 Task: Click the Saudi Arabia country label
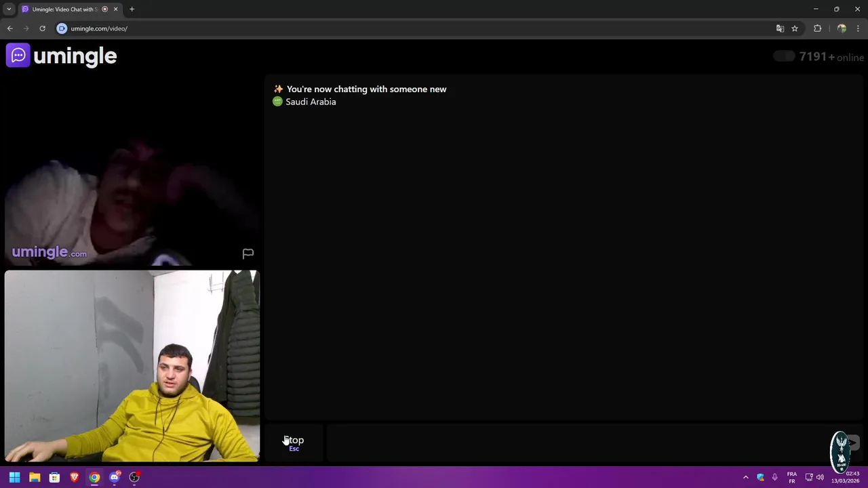point(311,102)
